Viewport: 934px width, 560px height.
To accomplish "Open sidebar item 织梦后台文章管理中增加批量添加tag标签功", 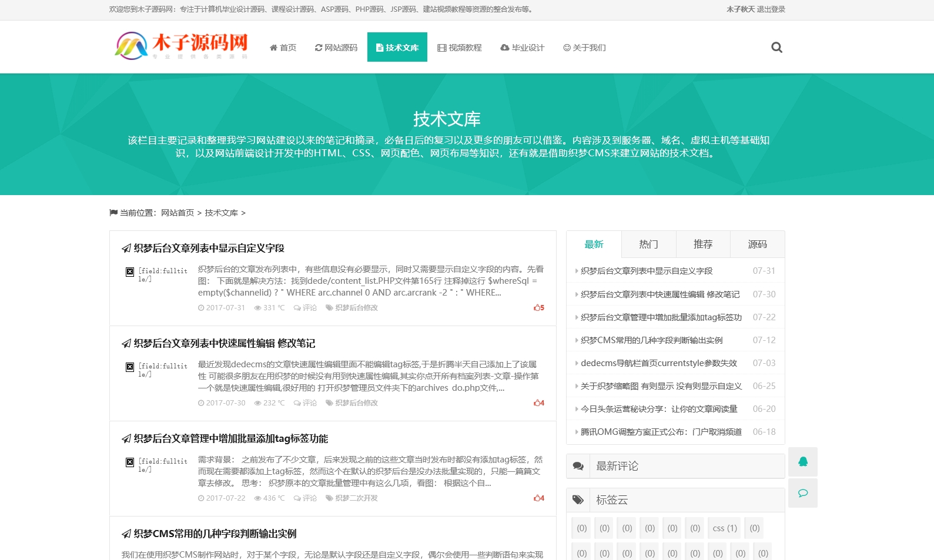I will point(661,317).
